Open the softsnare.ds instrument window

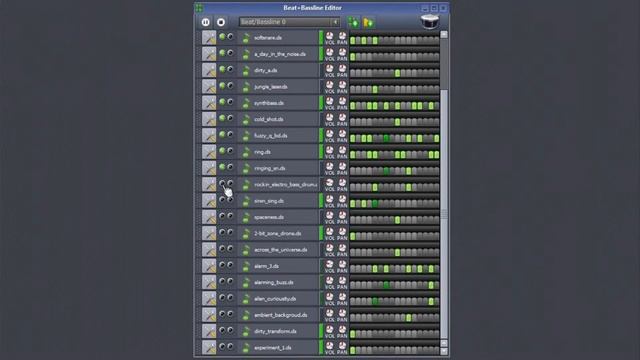pyautogui.click(x=278, y=38)
